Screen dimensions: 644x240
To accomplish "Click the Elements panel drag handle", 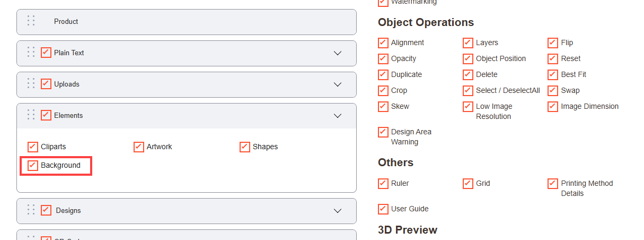I will tap(31, 115).
